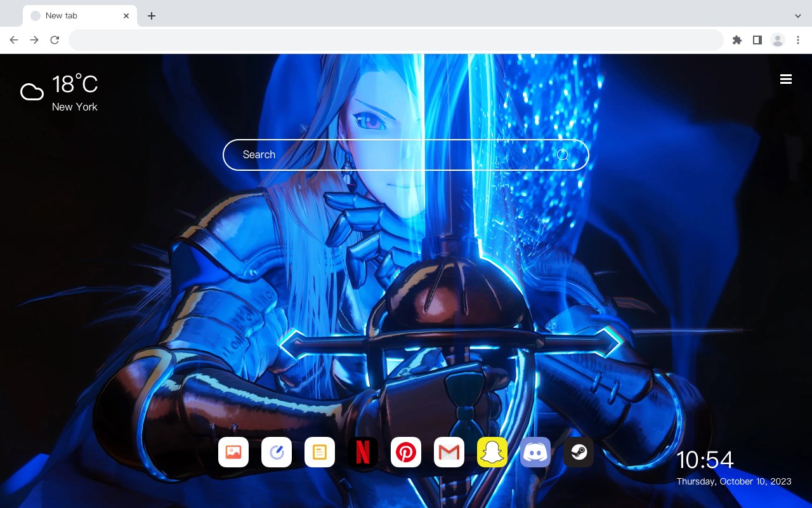
Task: Open the yellow notes shortcut icon
Action: [x=320, y=452]
